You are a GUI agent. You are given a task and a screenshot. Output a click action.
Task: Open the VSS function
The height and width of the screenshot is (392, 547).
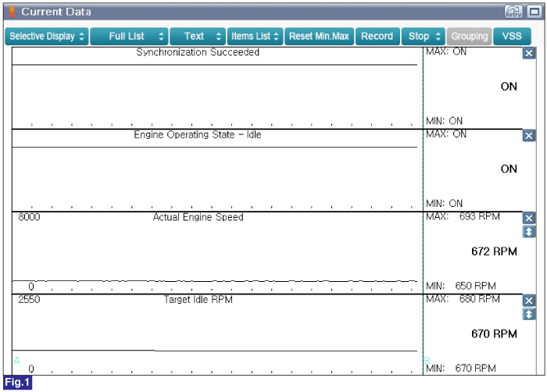[512, 36]
